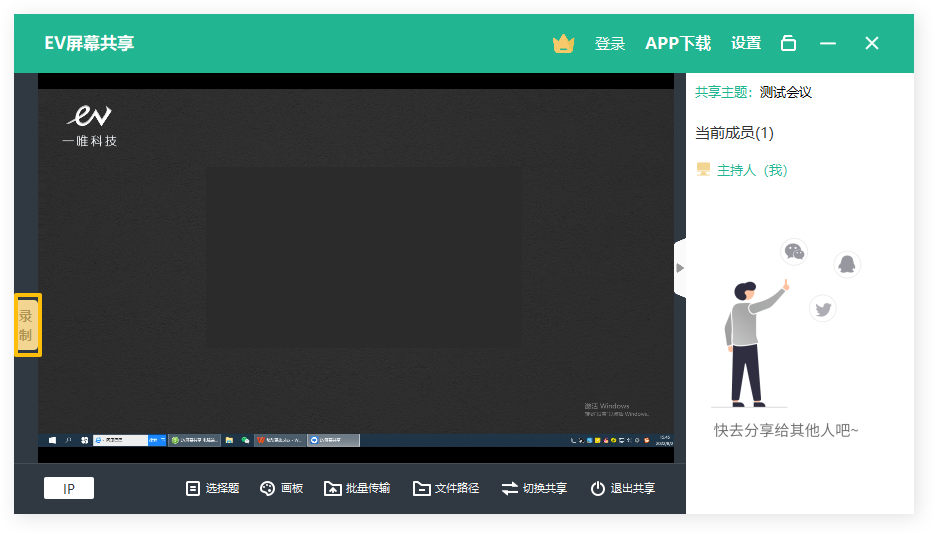Open the 画板 drawing board

281,488
